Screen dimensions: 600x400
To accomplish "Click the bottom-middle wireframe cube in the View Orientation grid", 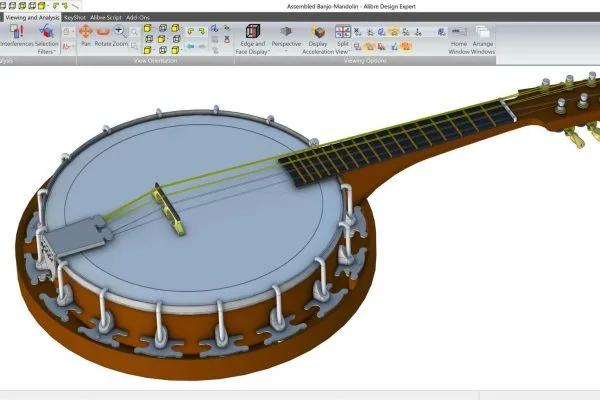I will click(x=163, y=50).
